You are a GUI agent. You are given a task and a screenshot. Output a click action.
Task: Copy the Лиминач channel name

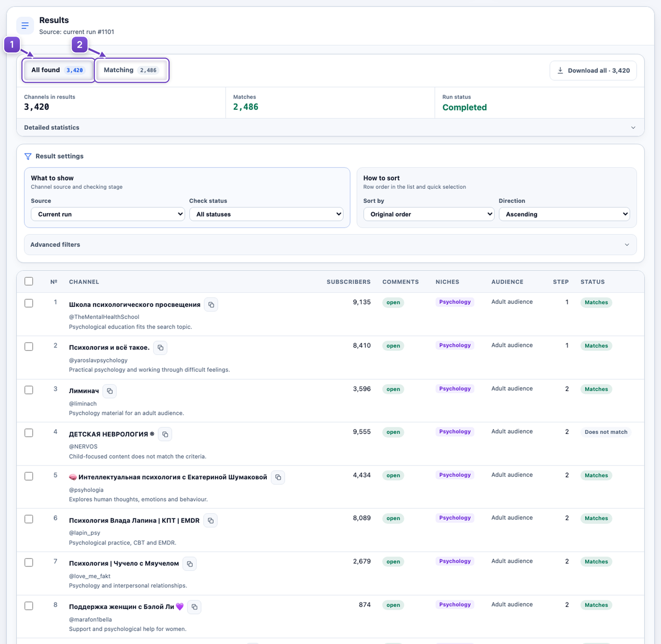(110, 391)
